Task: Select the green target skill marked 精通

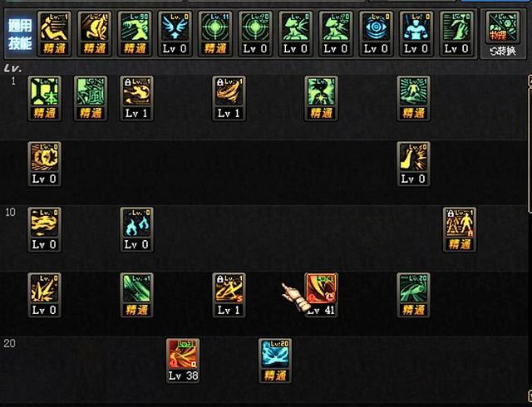Action: 215,33
